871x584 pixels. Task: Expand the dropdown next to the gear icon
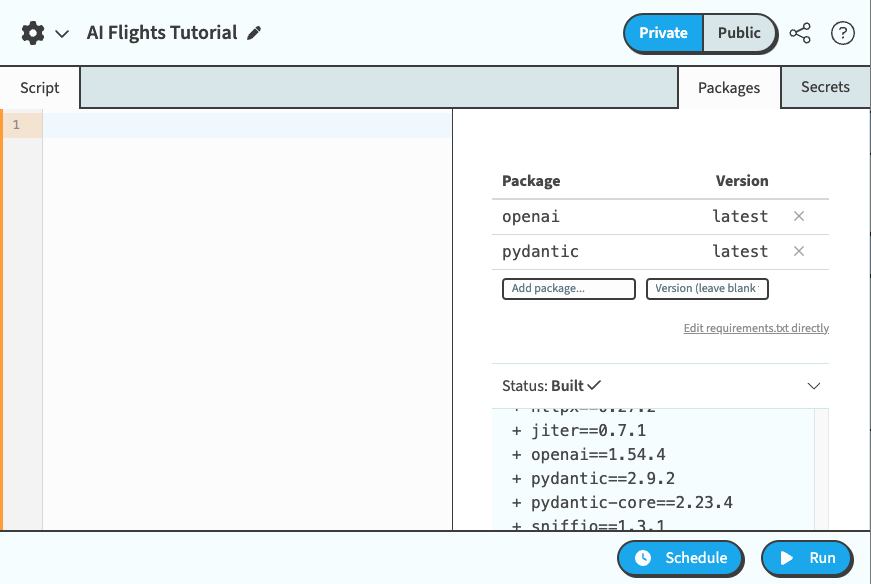[x=63, y=32]
